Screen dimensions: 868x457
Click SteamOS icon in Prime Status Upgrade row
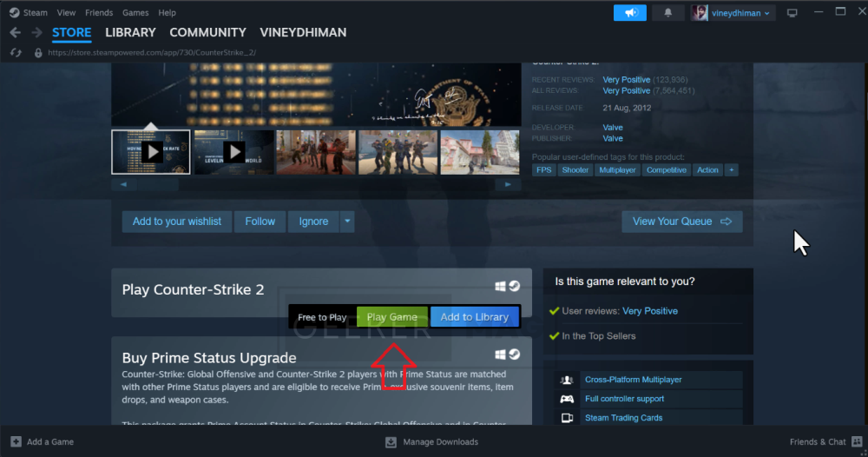[514, 354]
